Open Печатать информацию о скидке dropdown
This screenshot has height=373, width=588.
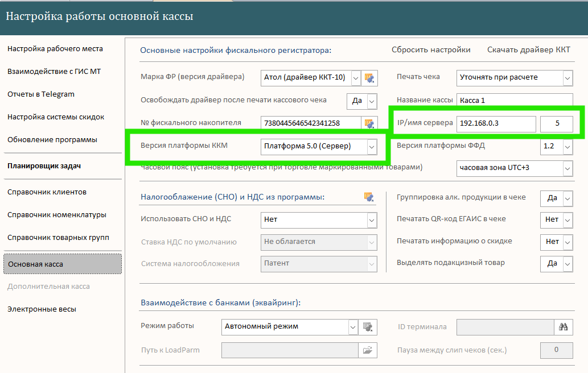568,242
